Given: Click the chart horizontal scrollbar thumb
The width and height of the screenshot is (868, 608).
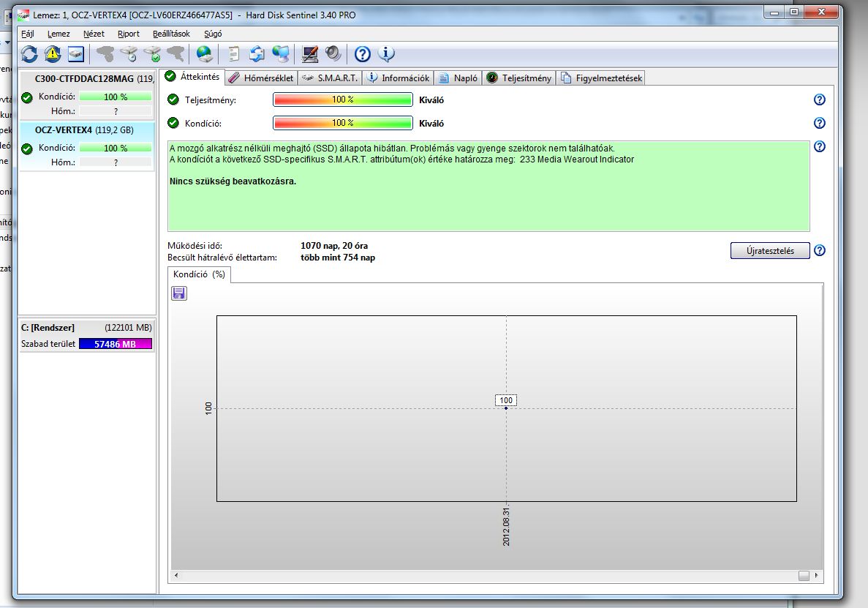Looking at the screenshot, I should coord(804,576).
